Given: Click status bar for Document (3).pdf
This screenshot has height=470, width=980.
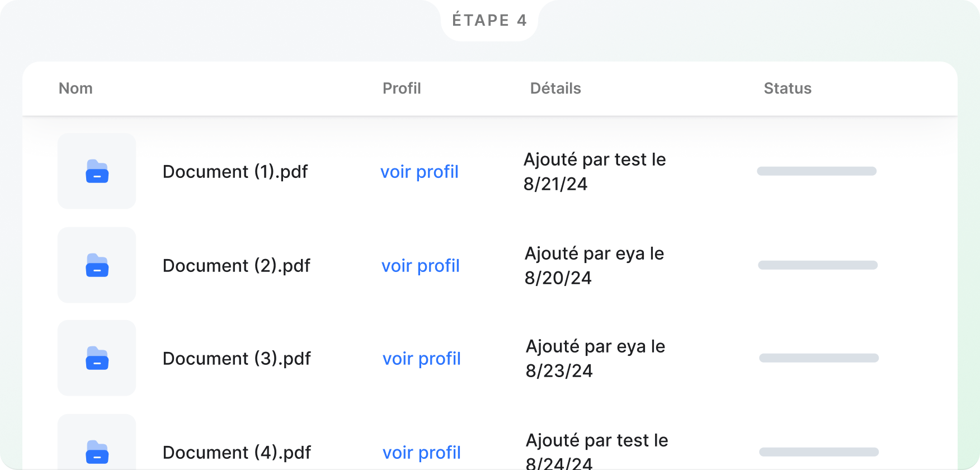Looking at the screenshot, I should pos(819,358).
